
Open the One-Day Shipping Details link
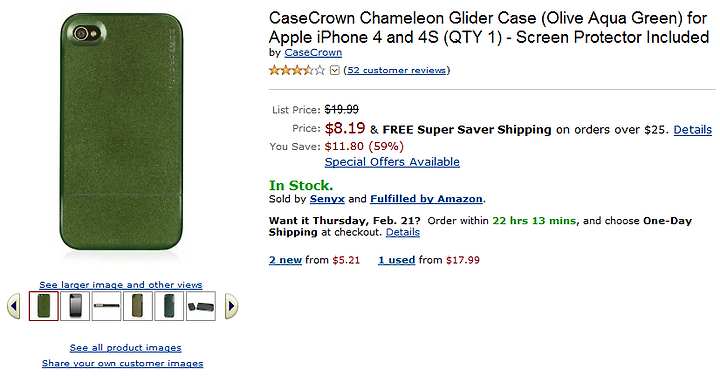pyautogui.click(x=403, y=232)
